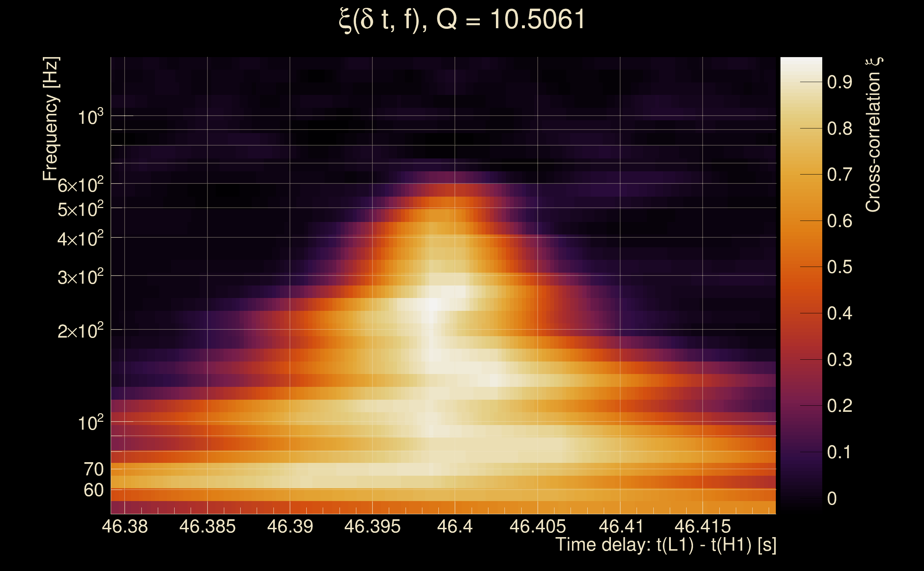924x571 pixels.
Task: Click the 0.9 mark on the colorbar
Action: (x=839, y=82)
